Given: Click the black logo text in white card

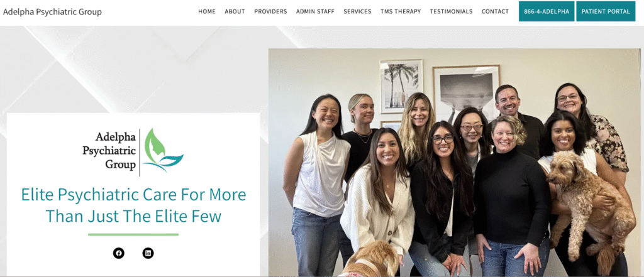Looking at the screenshot, I should coord(109,151).
